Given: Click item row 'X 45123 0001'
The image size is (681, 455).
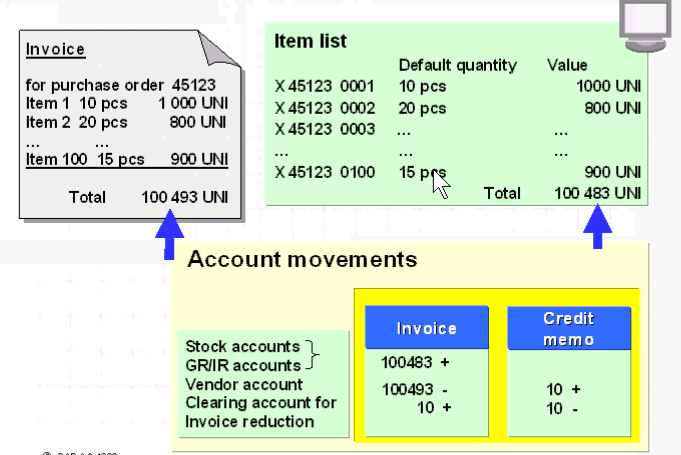Looking at the screenshot, I should pos(324,86).
